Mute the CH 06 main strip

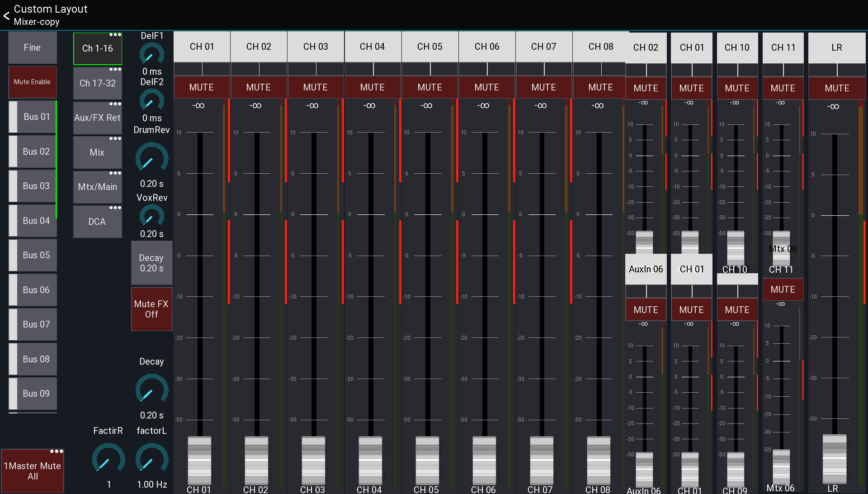pyautogui.click(x=487, y=87)
